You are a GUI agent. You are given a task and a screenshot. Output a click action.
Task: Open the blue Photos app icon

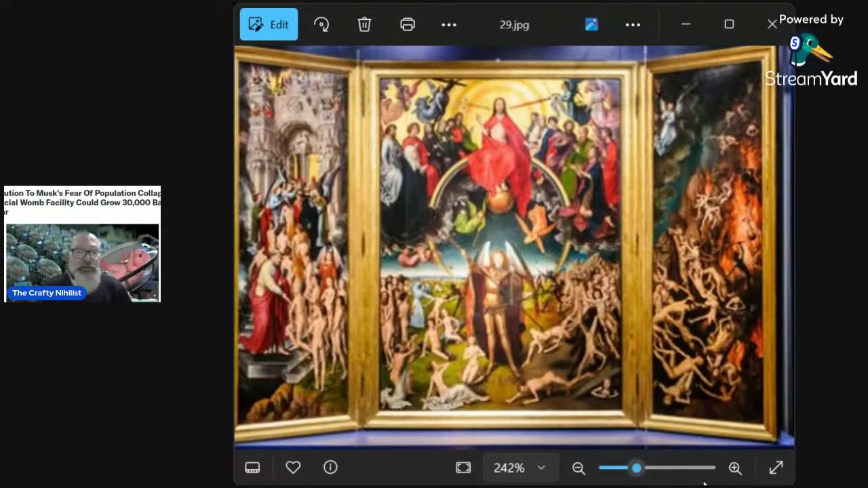[x=591, y=24]
